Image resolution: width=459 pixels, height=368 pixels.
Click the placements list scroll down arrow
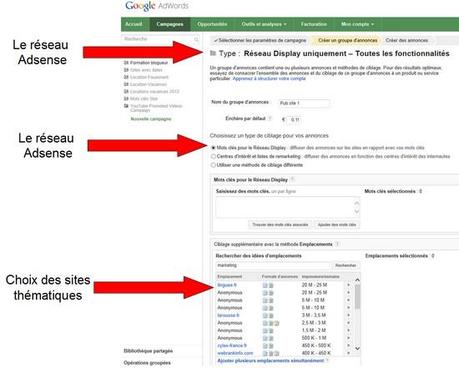357,348
